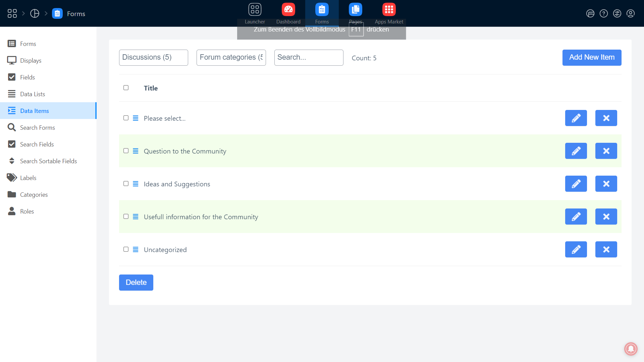
Task: Click the edit pencil for Ideas and Suggestions
Action: click(576, 184)
